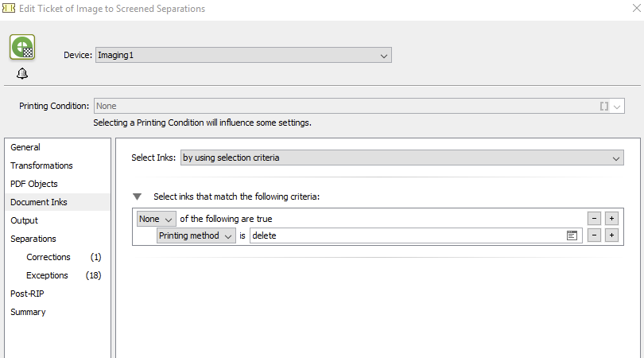
Task: Click the ticket icon in title bar
Action: tap(9, 9)
